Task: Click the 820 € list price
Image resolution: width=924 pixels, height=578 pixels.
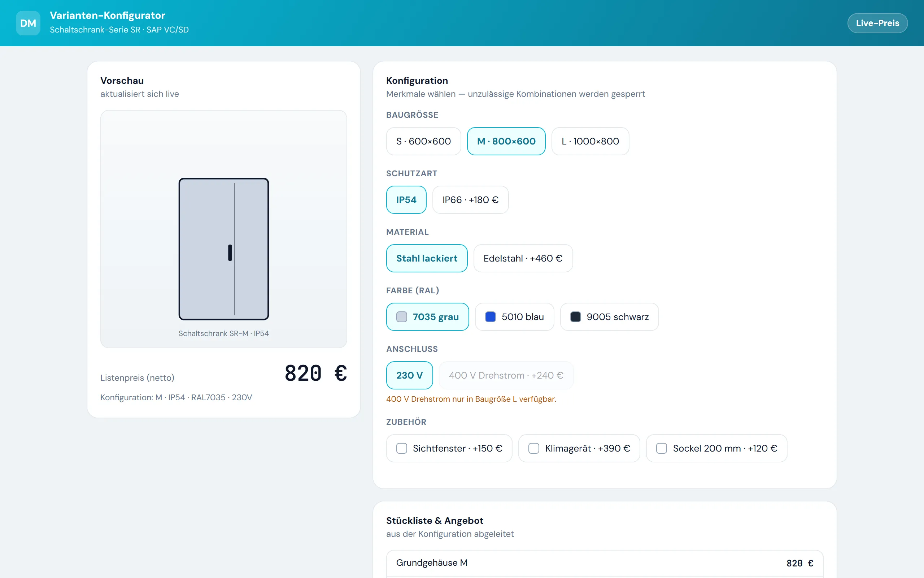Action: pyautogui.click(x=316, y=373)
